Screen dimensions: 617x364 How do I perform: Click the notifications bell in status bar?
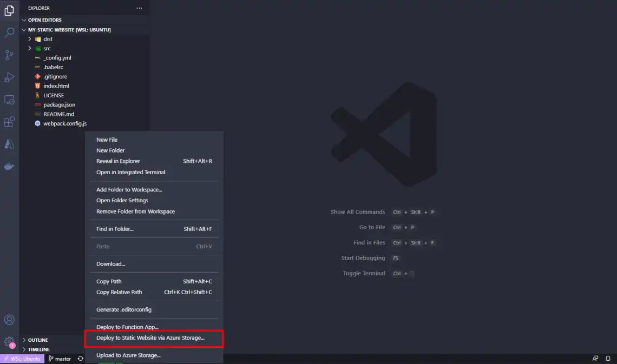pyautogui.click(x=607, y=359)
